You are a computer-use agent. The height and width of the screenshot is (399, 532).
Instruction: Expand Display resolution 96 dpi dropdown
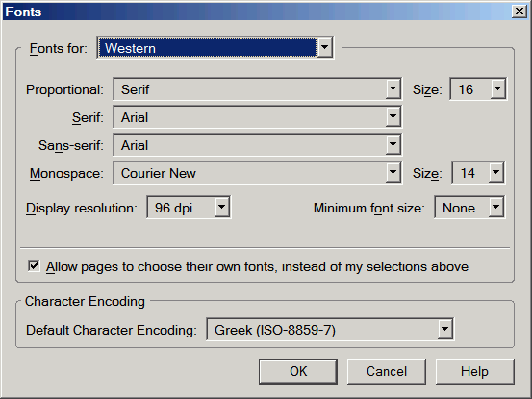tap(189, 207)
